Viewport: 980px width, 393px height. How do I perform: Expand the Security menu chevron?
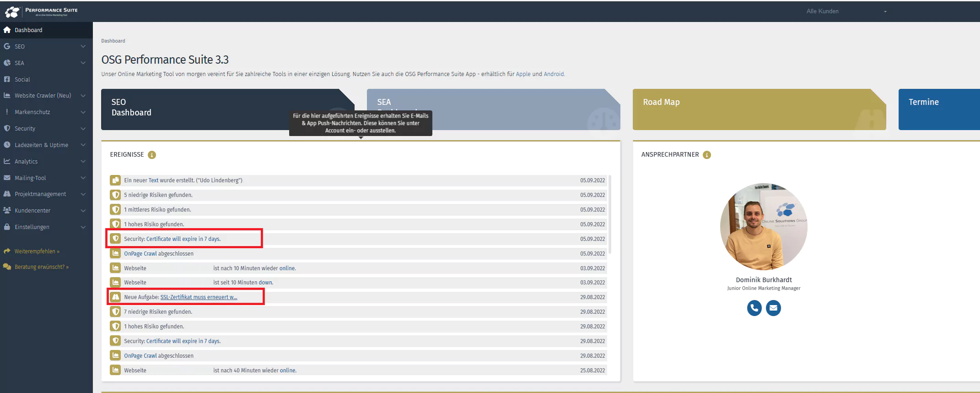click(x=83, y=129)
